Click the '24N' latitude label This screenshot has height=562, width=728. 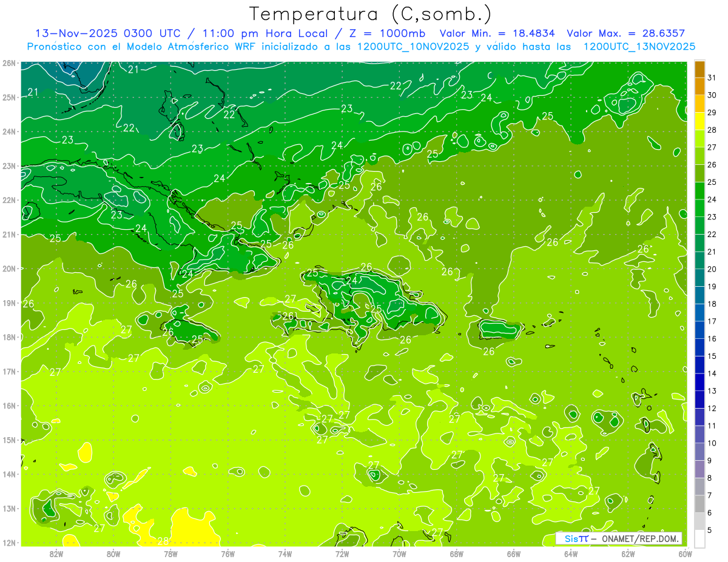point(10,131)
